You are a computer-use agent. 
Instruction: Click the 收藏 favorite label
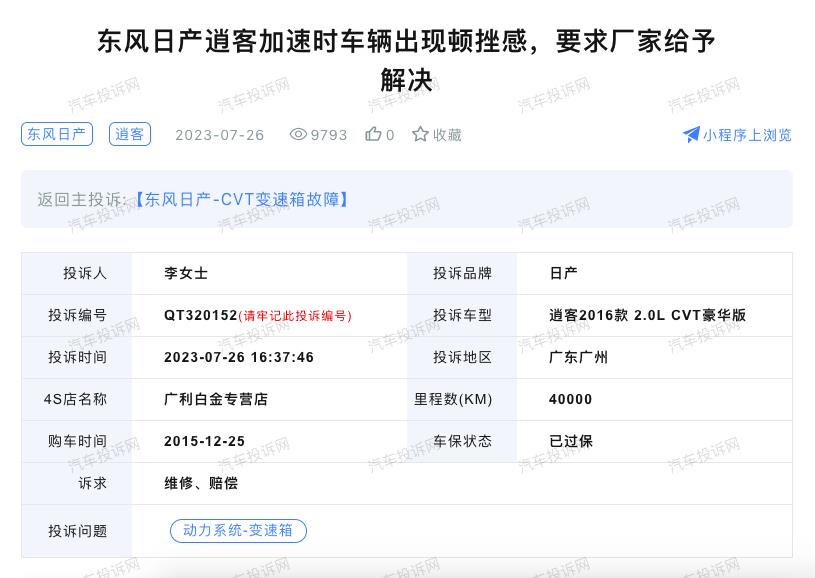448,135
